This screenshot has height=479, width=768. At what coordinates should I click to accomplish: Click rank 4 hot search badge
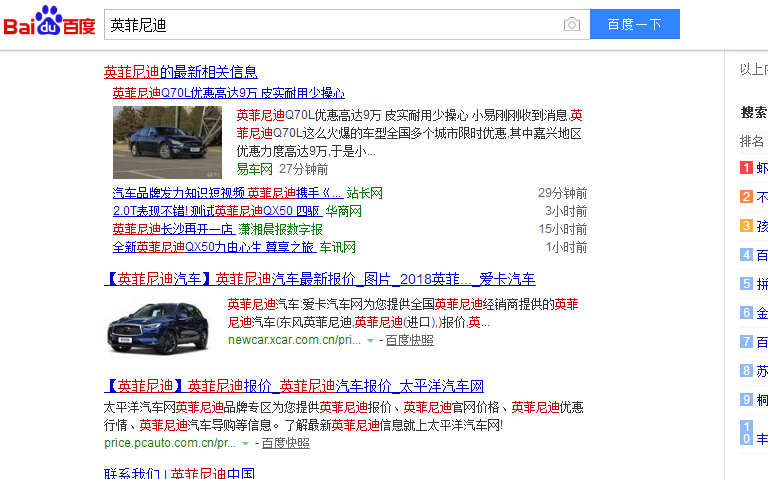pos(746,255)
